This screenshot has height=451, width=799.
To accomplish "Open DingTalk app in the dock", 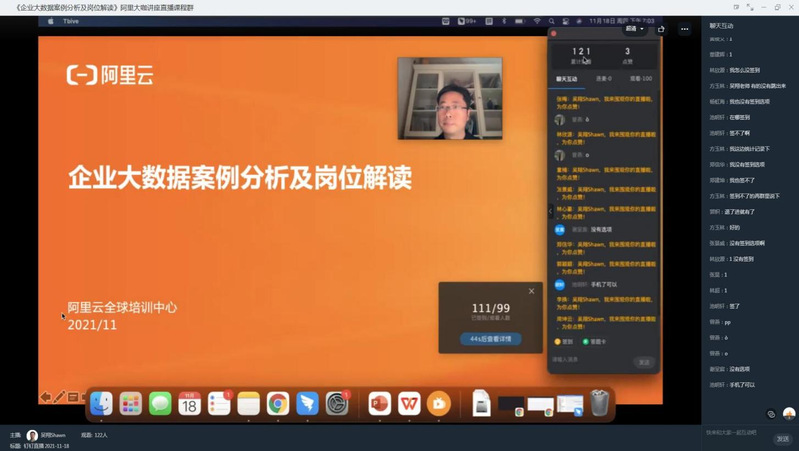I will tap(307, 403).
